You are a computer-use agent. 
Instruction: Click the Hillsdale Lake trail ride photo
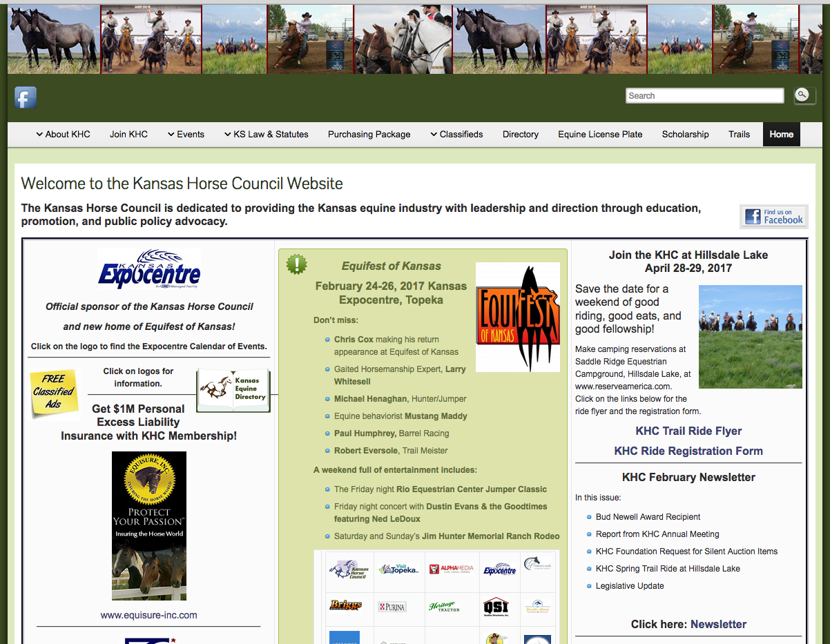751,337
